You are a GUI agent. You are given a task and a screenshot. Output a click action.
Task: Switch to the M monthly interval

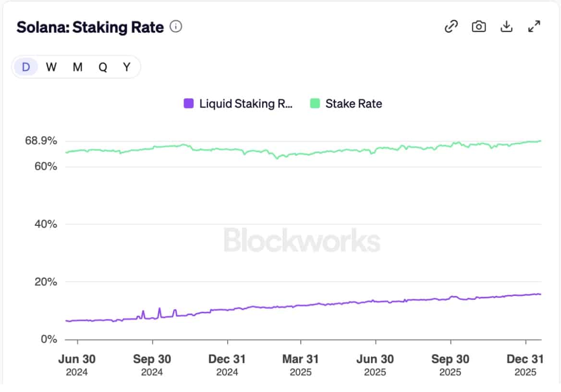click(x=77, y=67)
